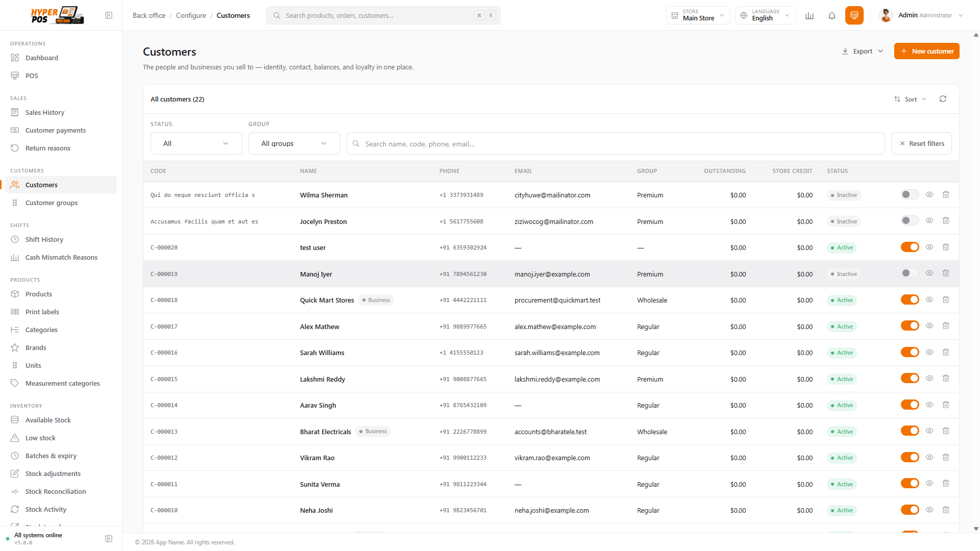This screenshot has height=551, width=980.
Task: Turn off the Aarav Singh active toggle
Action: pos(910,405)
